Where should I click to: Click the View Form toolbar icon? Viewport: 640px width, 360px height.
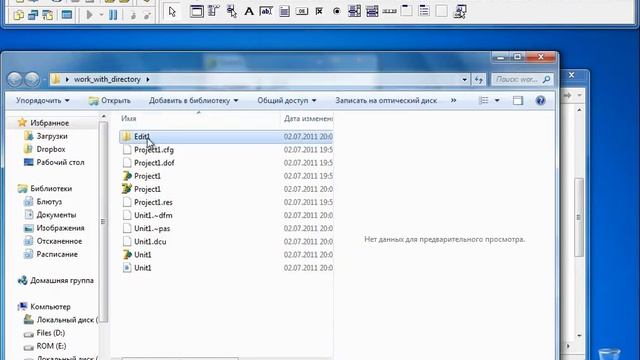point(33,16)
